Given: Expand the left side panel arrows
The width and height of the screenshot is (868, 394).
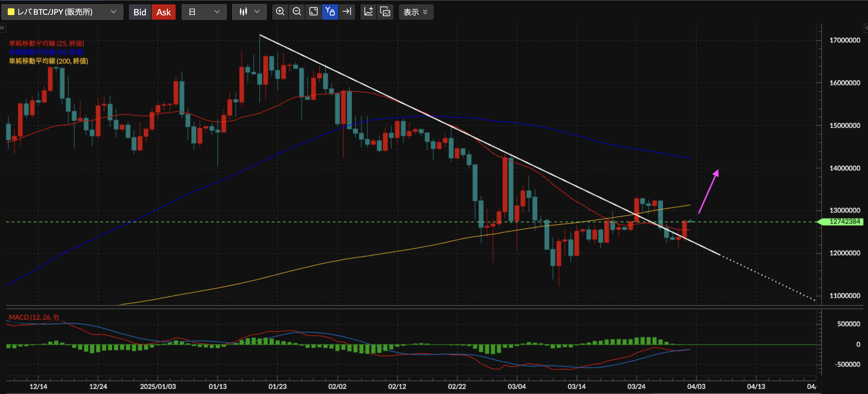Looking at the screenshot, I should pos(2,28).
